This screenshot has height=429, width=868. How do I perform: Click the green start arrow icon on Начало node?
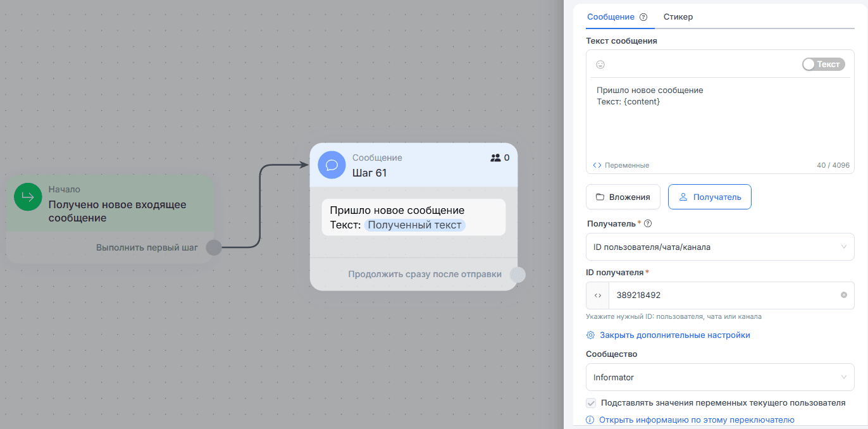pyautogui.click(x=28, y=197)
